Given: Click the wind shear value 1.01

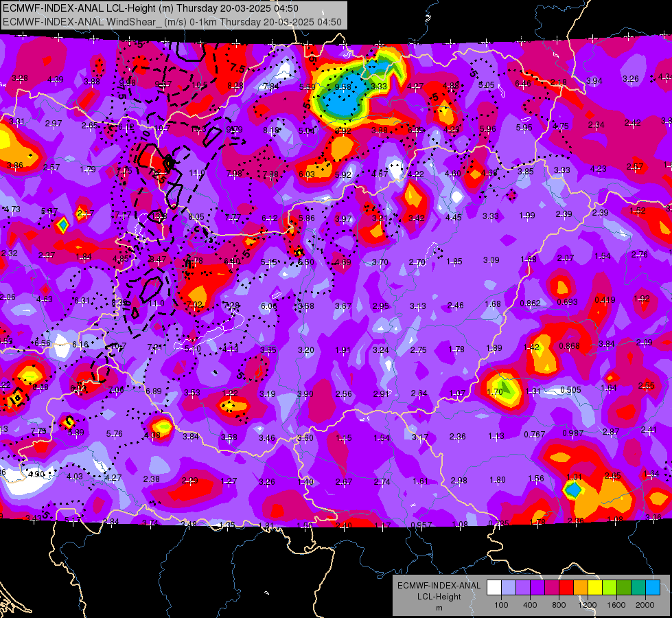Looking at the screenshot, I should [574, 477].
